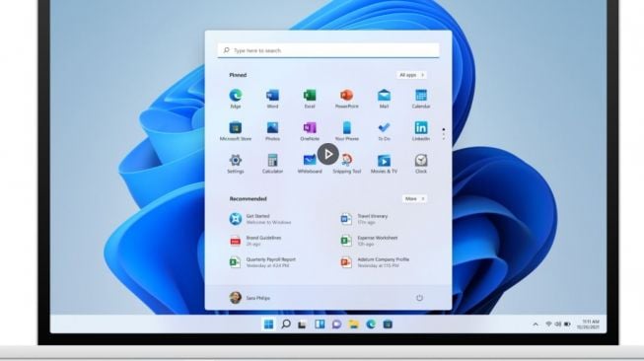Viewport: 644px width, 361px height.
Task: Open the Clock app
Action: (x=421, y=164)
